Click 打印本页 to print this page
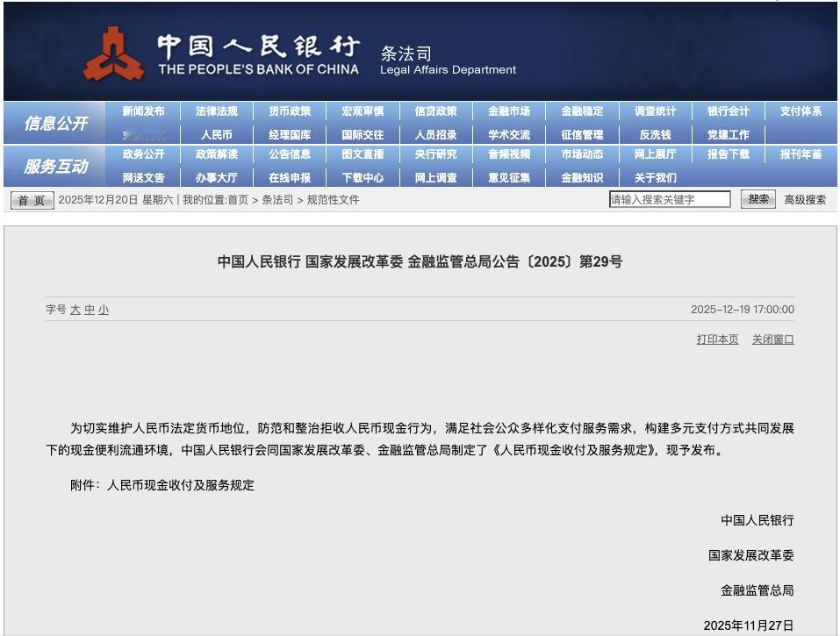This screenshot has height=636, width=840. (x=720, y=339)
